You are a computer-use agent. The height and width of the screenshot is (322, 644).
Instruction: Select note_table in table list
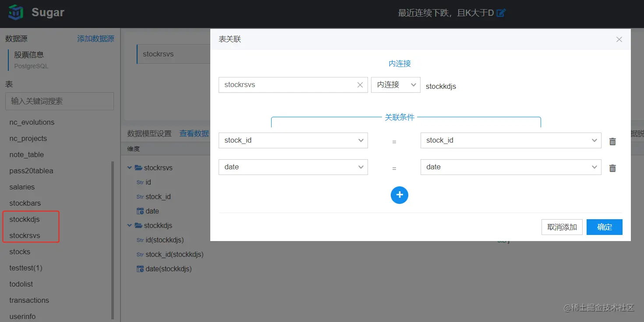coord(27,155)
